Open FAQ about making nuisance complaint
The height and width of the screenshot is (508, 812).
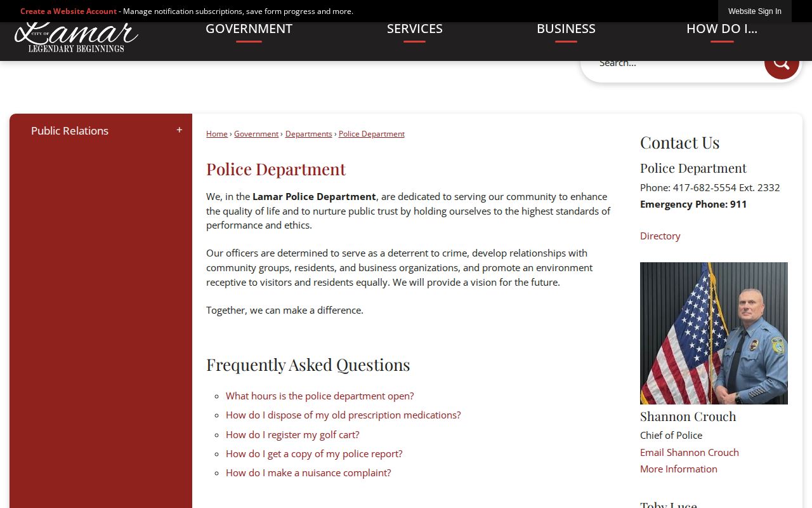(308, 472)
